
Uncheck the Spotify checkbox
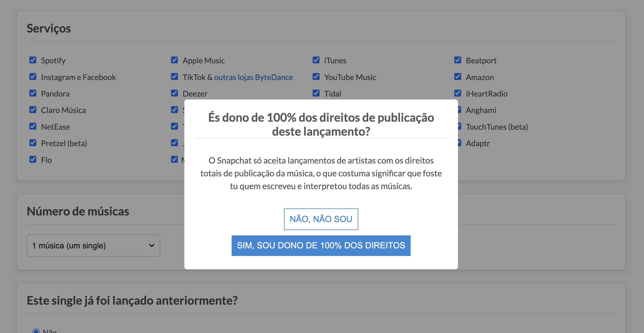pyautogui.click(x=33, y=60)
